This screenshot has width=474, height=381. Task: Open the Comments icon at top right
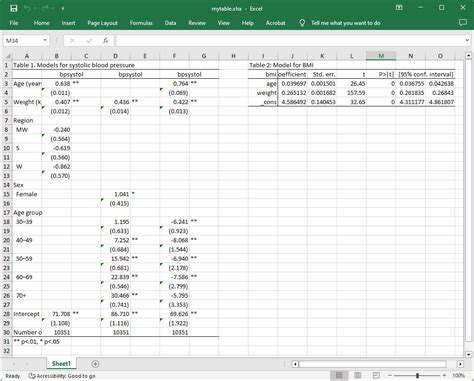[463, 23]
